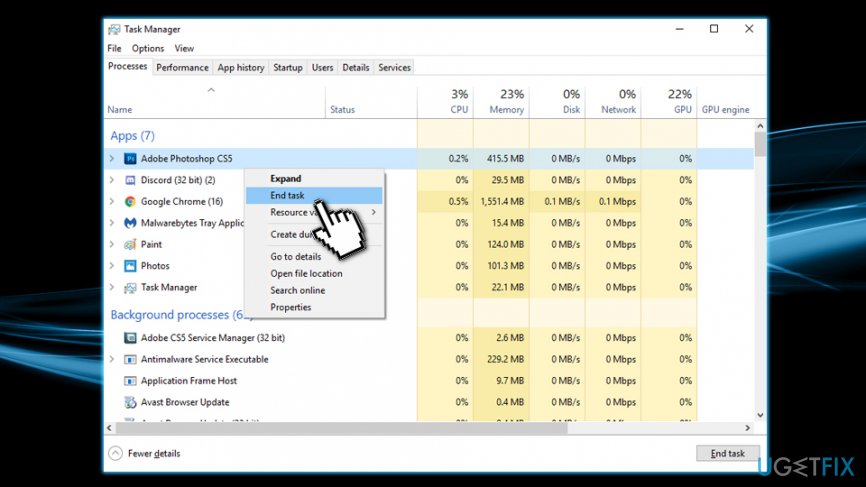The width and height of the screenshot is (866, 487).
Task: Sort by the Disk column header
Action: (557, 102)
